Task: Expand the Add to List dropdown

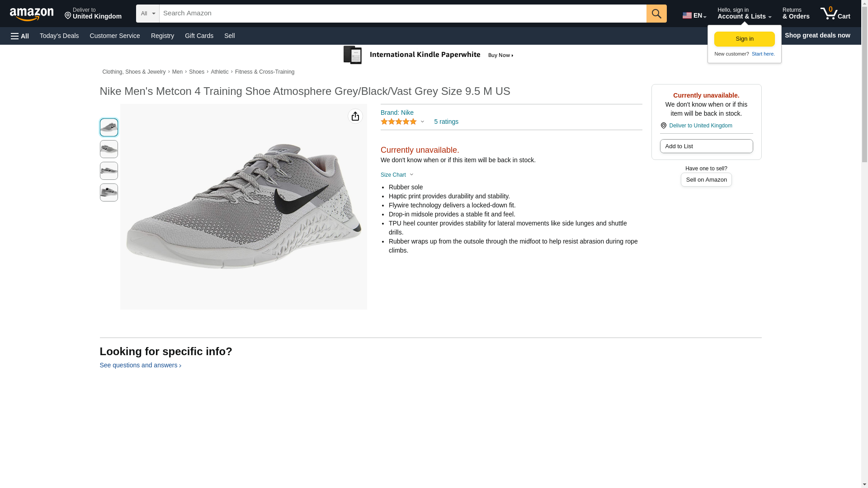Action: click(x=706, y=146)
